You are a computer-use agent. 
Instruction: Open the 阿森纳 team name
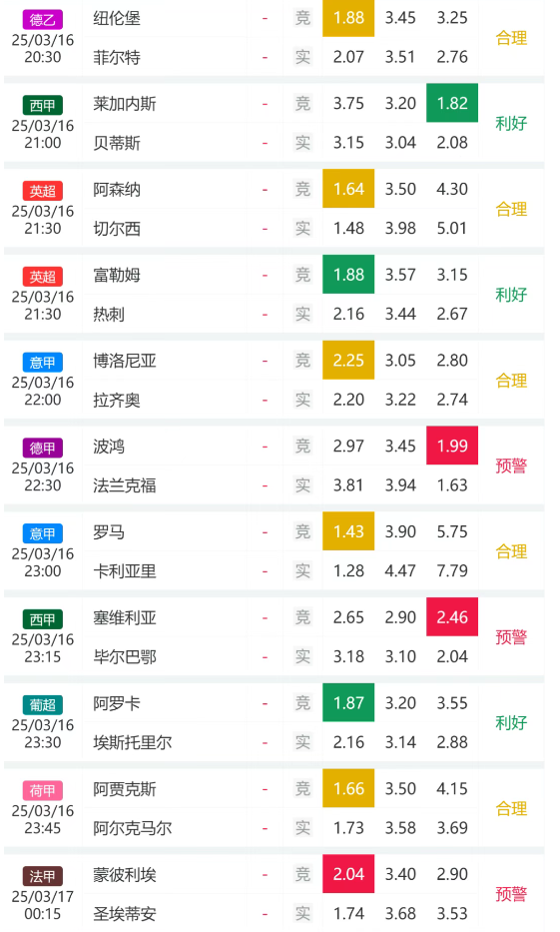(117, 190)
